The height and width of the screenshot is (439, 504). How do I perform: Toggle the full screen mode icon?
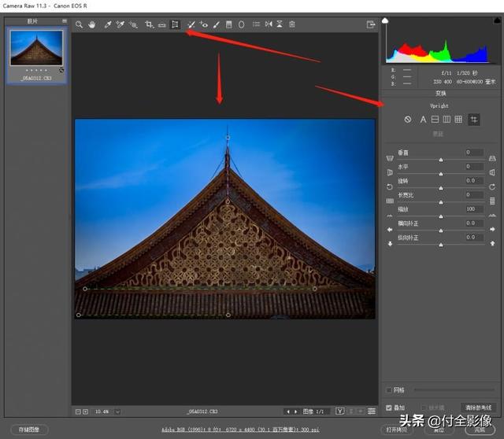371,24
